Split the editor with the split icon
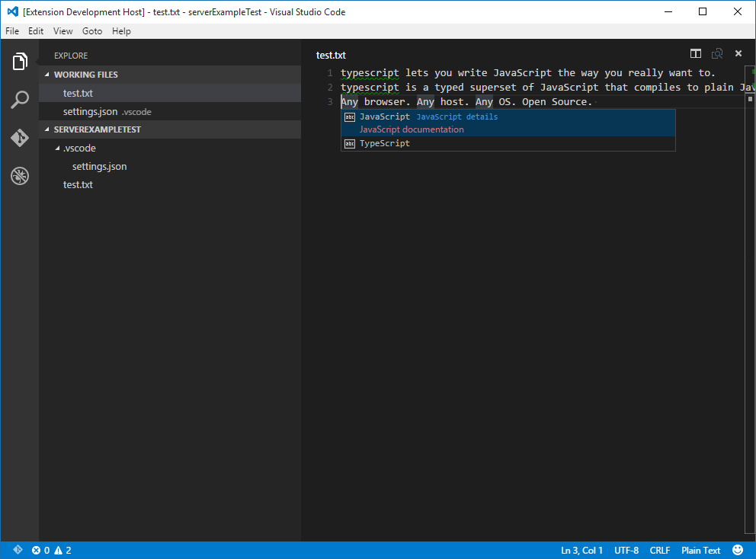 695,54
